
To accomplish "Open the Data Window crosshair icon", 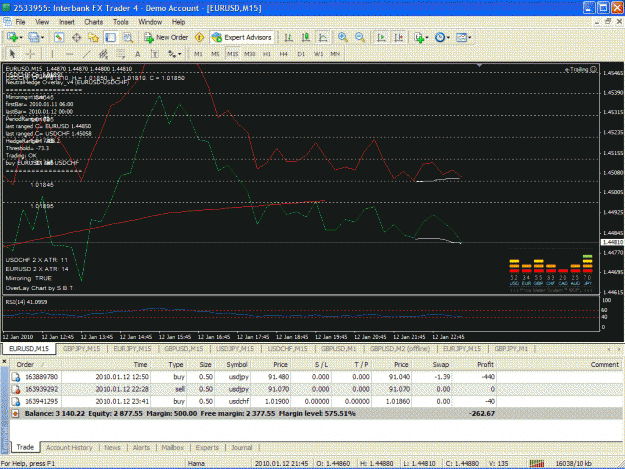I will point(77,37).
